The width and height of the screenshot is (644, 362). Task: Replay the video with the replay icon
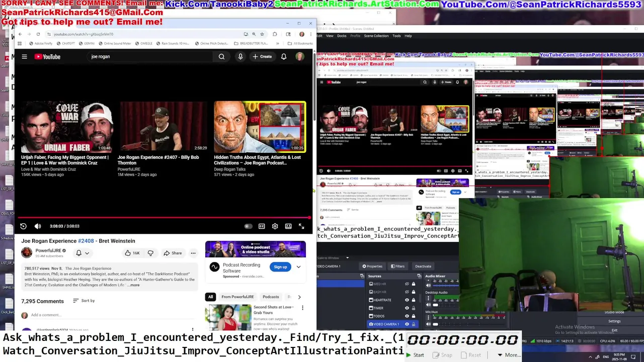tap(23, 226)
